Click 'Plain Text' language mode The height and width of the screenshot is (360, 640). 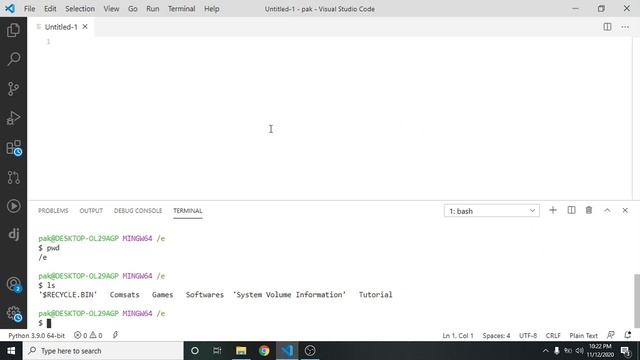583,336
